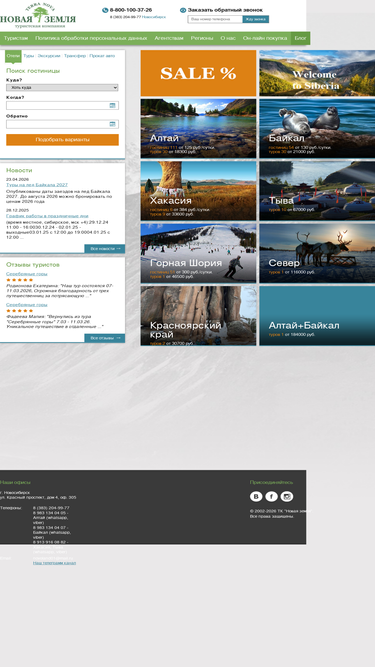The width and height of the screenshot is (375, 667).
Task: Click the VK social network icon
Action: click(x=256, y=496)
